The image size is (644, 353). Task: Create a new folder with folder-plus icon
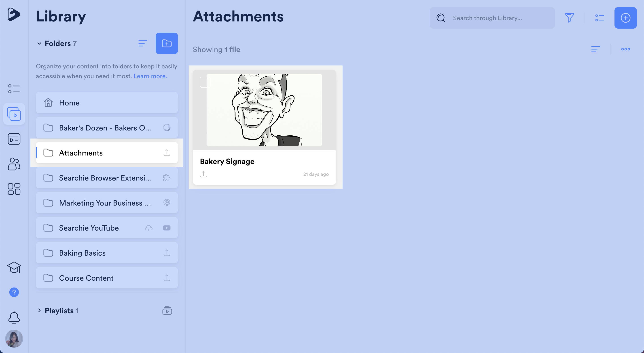coord(167,43)
